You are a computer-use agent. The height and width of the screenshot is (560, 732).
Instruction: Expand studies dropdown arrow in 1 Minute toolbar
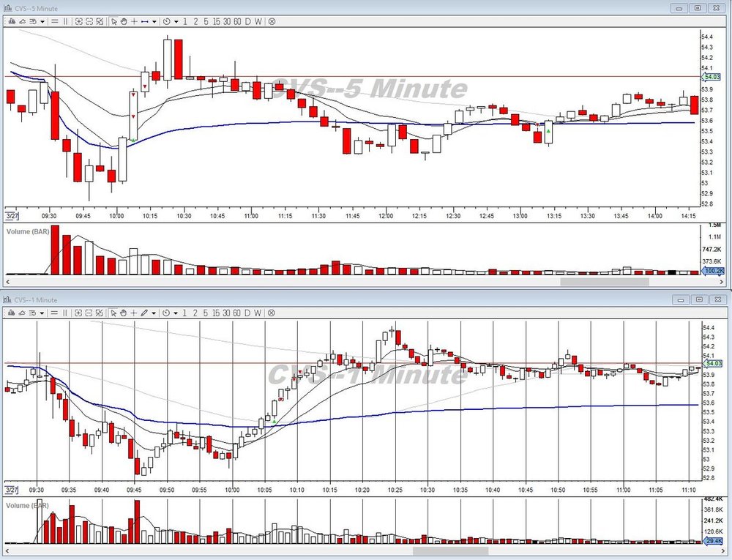point(42,313)
